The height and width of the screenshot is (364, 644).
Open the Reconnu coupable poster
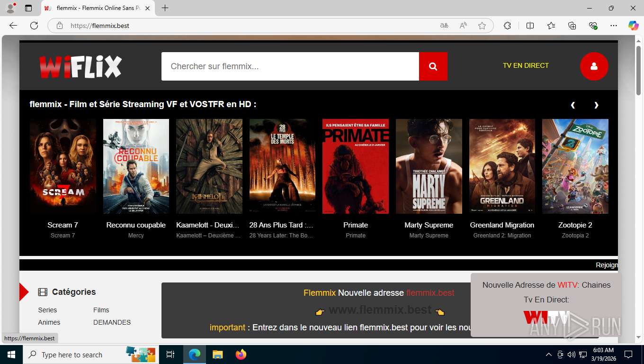pos(136,166)
